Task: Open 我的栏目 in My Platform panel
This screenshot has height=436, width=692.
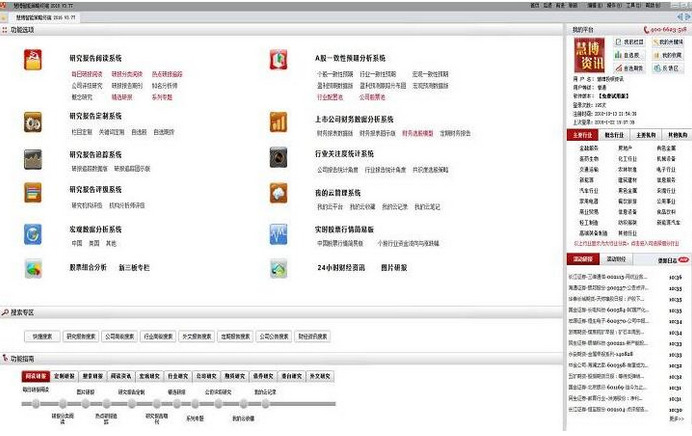Action: coord(630,42)
